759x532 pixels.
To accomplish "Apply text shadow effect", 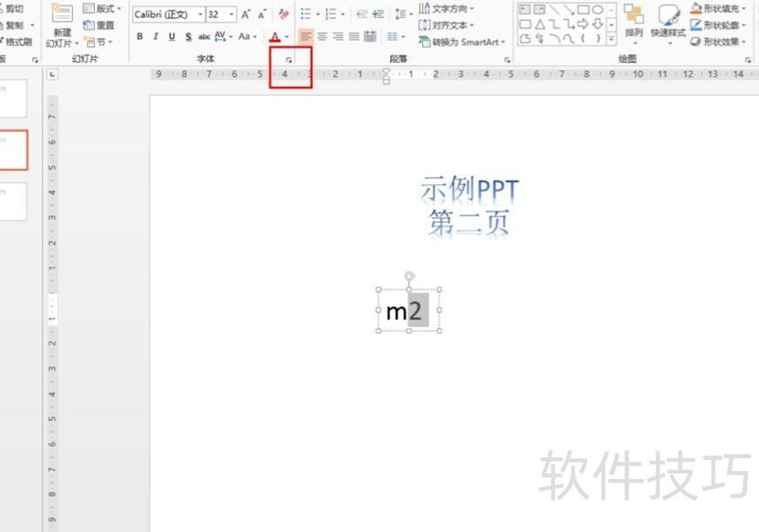I will [188, 36].
